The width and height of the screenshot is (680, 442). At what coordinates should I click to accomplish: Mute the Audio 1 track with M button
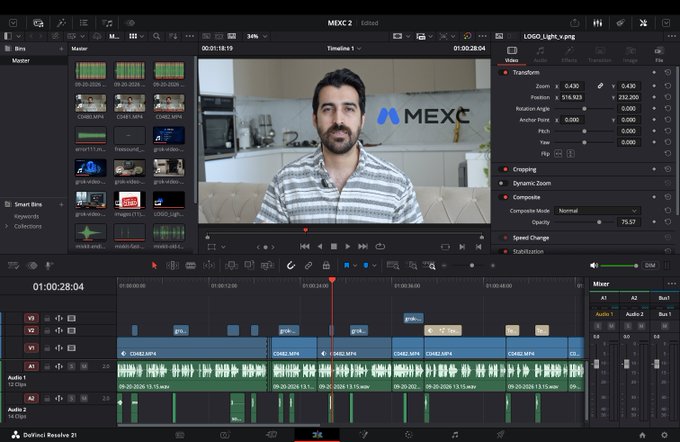pos(84,366)
